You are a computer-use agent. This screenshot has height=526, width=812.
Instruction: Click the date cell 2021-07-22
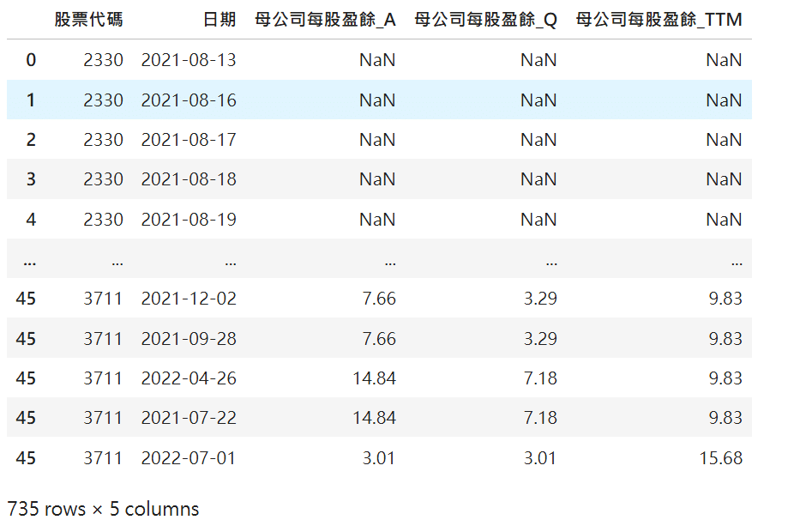[x=188, y=418]
